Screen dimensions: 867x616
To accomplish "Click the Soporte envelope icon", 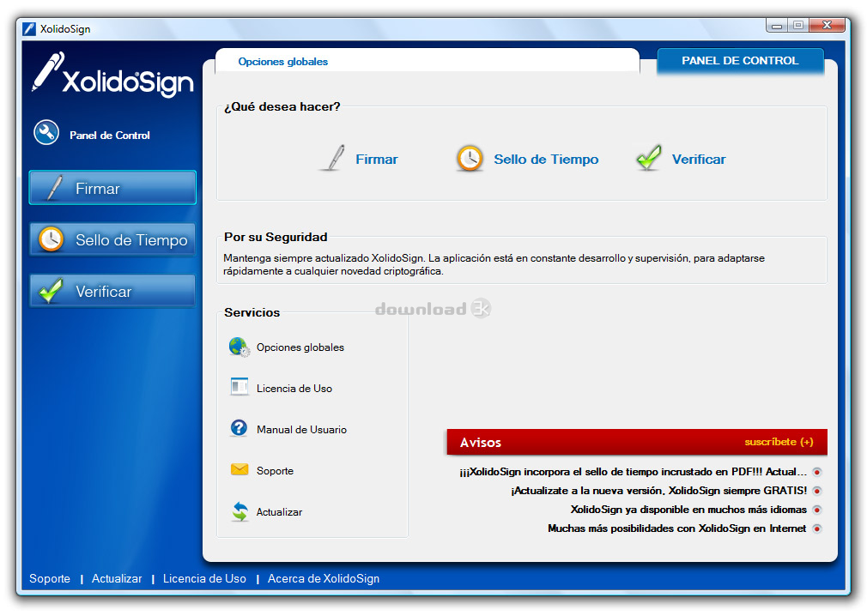I will point(239,470).
